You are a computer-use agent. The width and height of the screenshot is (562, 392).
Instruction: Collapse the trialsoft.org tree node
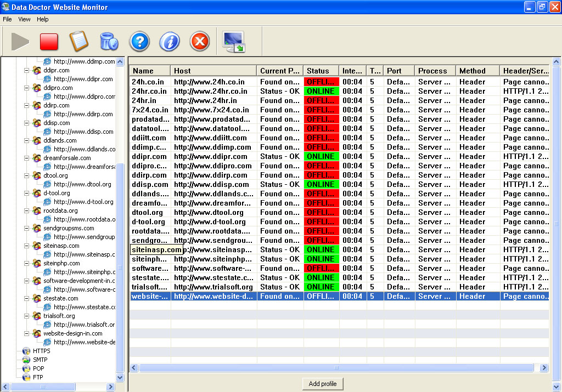coord(27,316)
